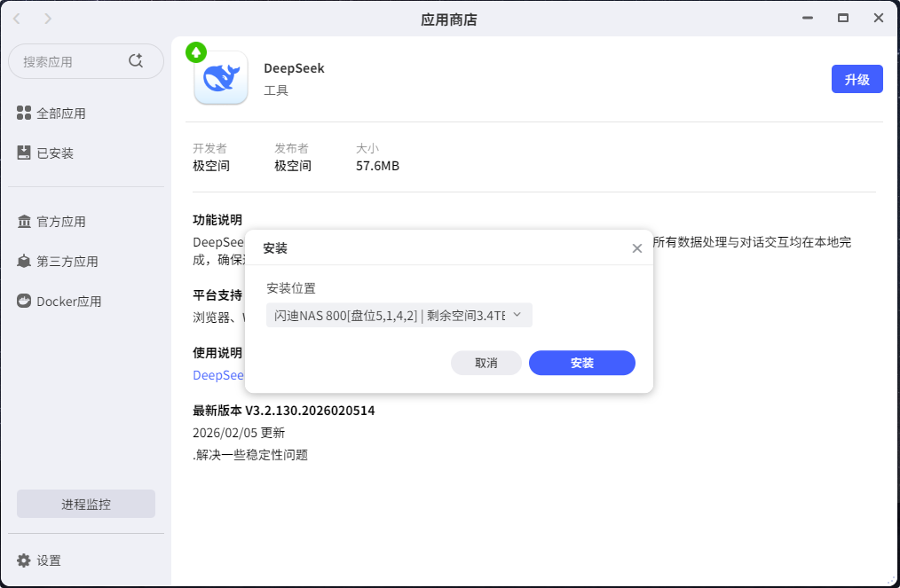Screen dimensions: 900x588
Task: Click 取消 to cancel installation
Action: pyautogui.click(x=486, y=363)
